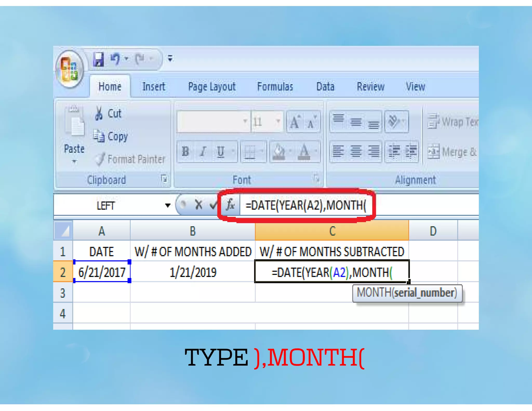Image resolution: width=532 pixels, height=411 pixels.
Task: Toggle Bold formatting
Action: coord(185,151)
